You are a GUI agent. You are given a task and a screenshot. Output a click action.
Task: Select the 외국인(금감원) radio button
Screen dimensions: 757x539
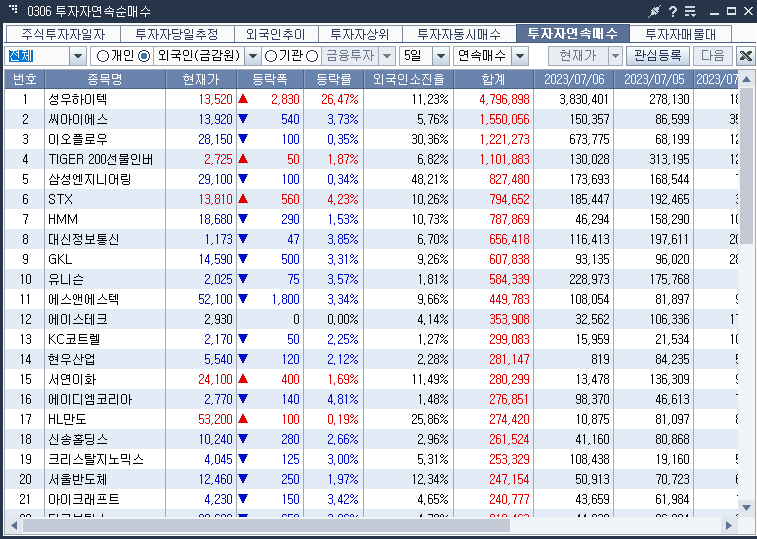pos(144,56)
